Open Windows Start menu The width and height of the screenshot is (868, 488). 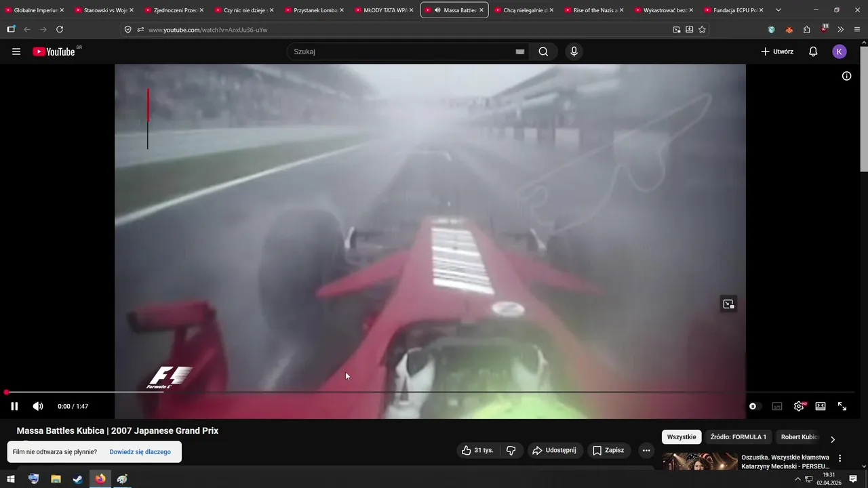(x=11, y=479)
